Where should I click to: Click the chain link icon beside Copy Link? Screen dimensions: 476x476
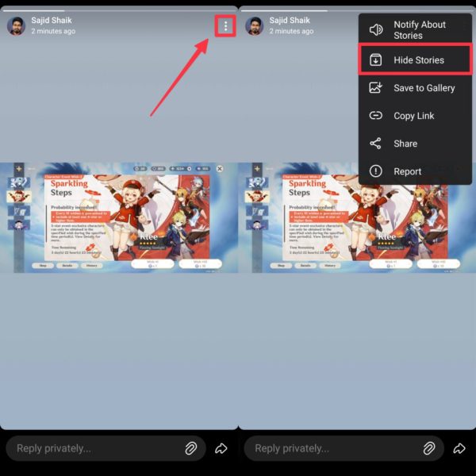point(375,115)
